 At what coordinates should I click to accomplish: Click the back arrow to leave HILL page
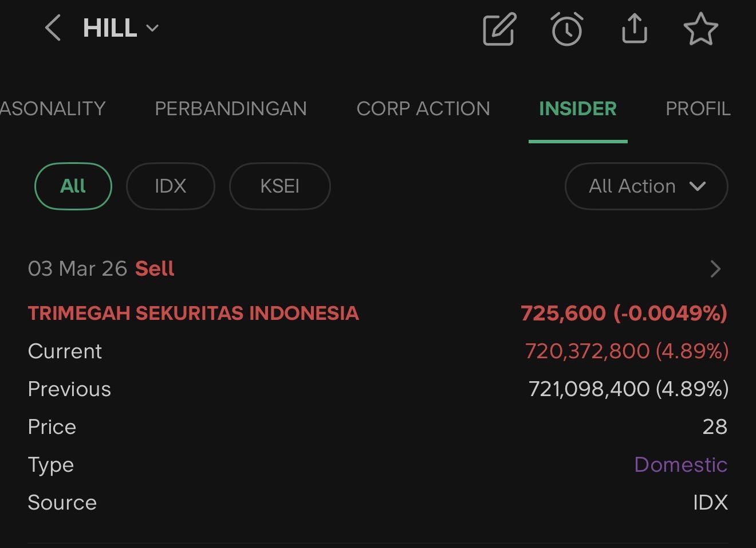tap(53, 28)
